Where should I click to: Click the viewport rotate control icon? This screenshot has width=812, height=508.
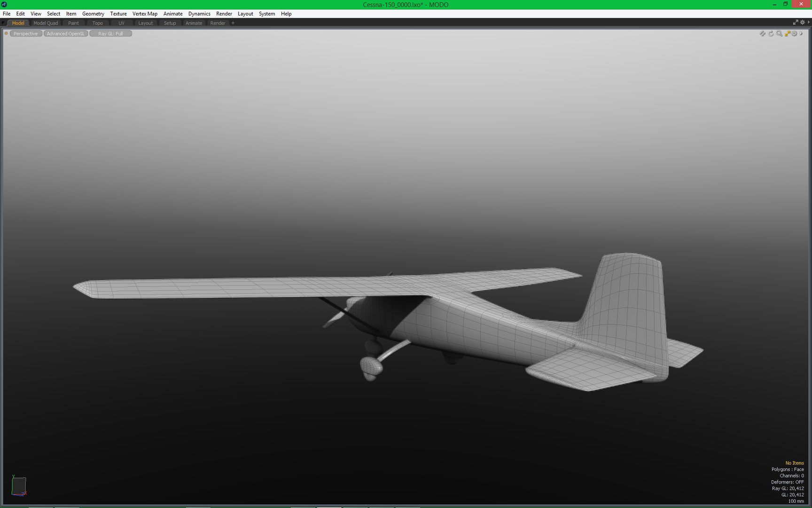tap(771, 33)
